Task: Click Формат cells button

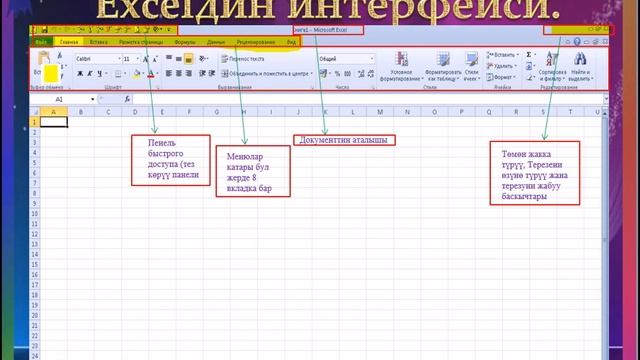Action: click(501, 77)
